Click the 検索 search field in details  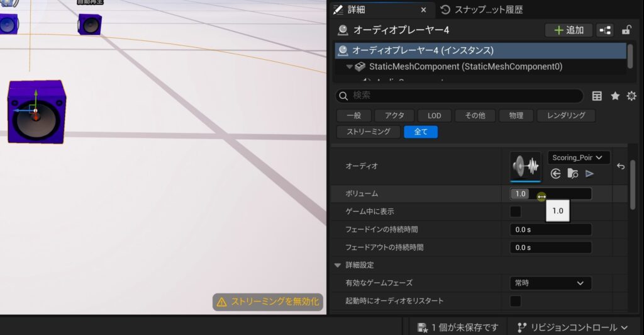coord(459,96)
